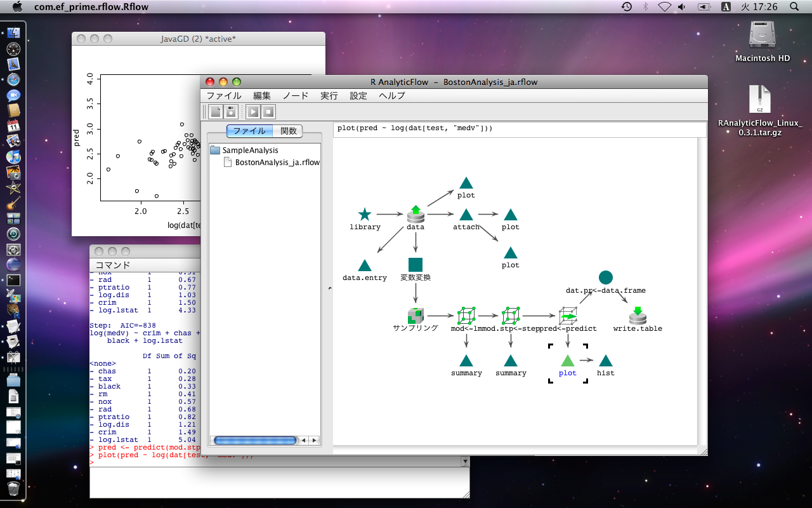This screenshot has height=508, width=812.
Task: Click the Wi-Fi status icon
Action: tap(664, 6)
